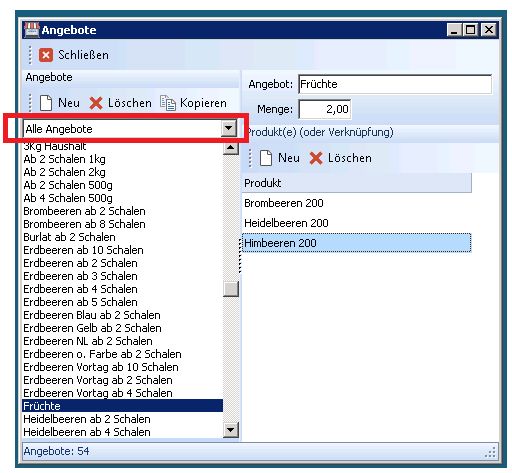Click the red X Löschen icon for Produkt
The width and height of the screenshot is (512, 473).
tap(316, 158)
